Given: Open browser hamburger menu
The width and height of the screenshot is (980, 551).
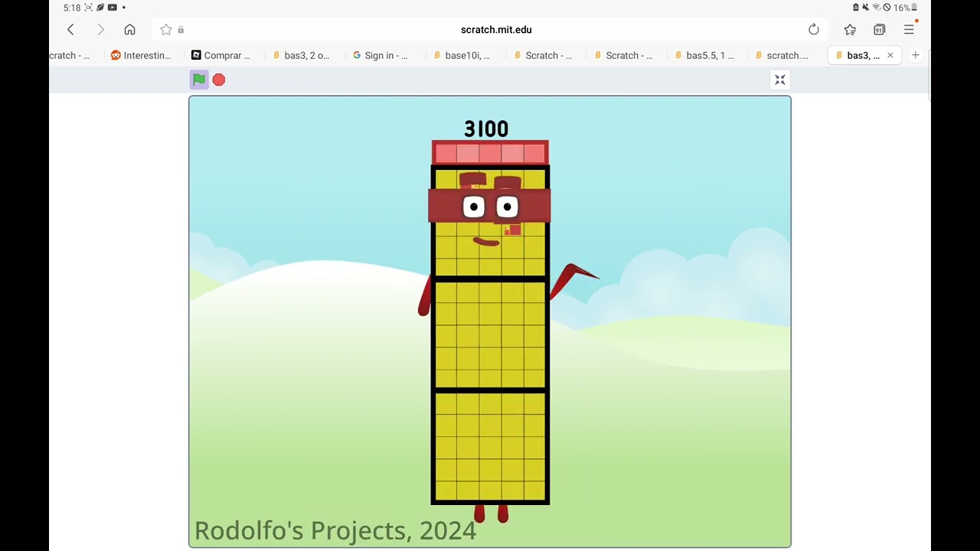Looking at the screenshot, I should 909,30.
